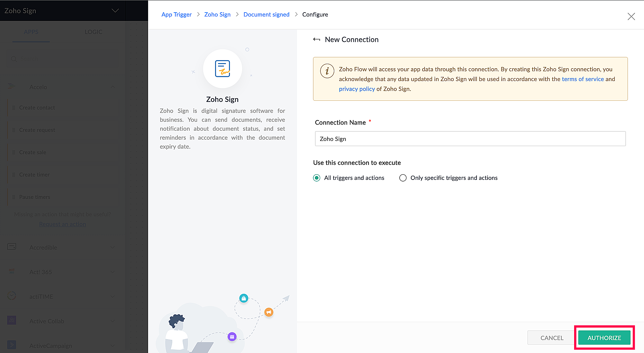The width and height of the screenshot is (644, 353).
Task: Expand the Zoho Sign header dropdown
Action: click(115, 11)
